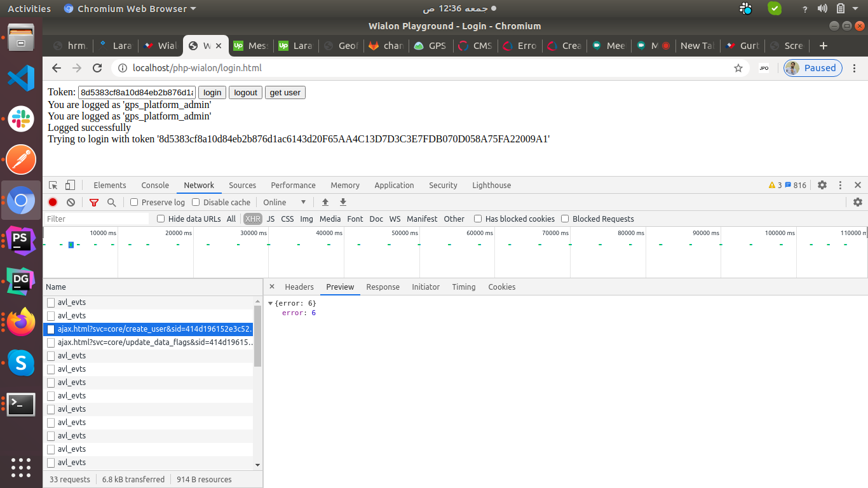Click the network filter funnel icon
Viewport: 868px width, 488px height.
coord(94,202)
